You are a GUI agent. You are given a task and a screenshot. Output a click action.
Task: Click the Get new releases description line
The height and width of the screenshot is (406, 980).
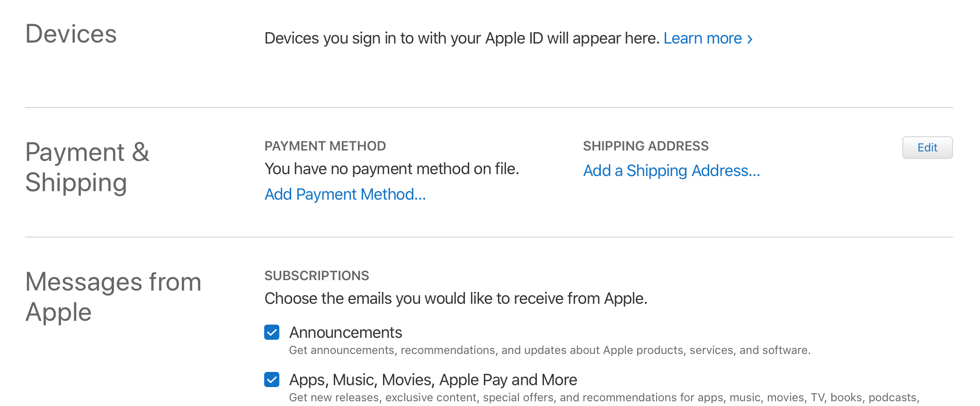604,397
